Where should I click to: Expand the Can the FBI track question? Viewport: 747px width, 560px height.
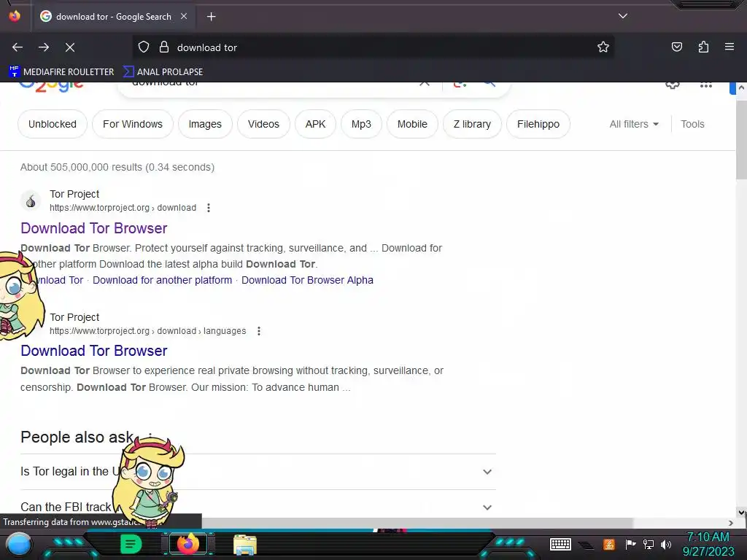pyautogui.click(x=258, y=507)
